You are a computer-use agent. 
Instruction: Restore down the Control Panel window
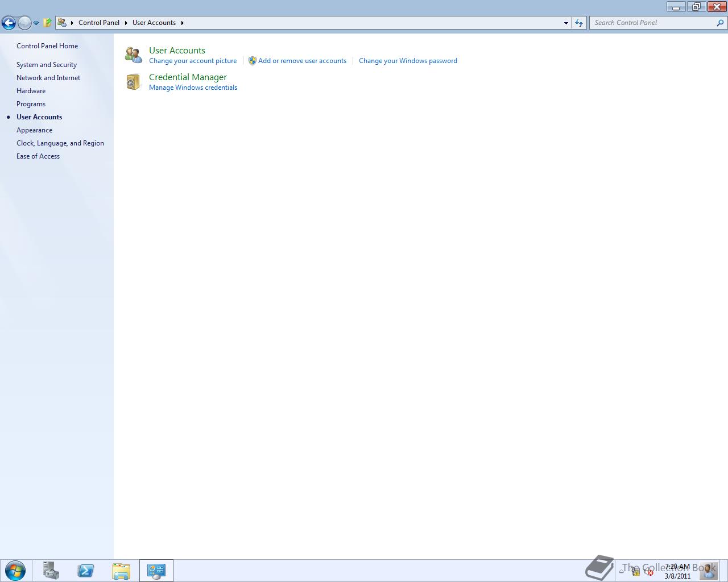[x=696, y=7]
